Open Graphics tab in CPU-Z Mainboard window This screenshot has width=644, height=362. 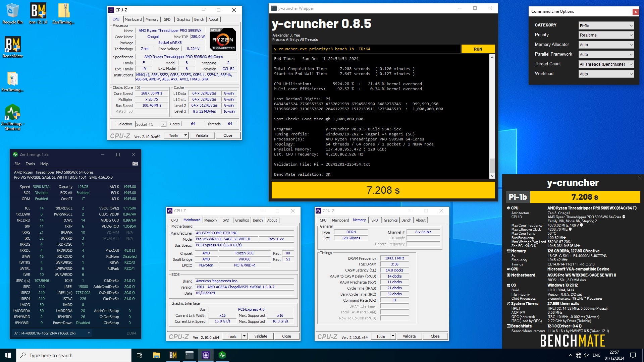(x=242, y=220)
